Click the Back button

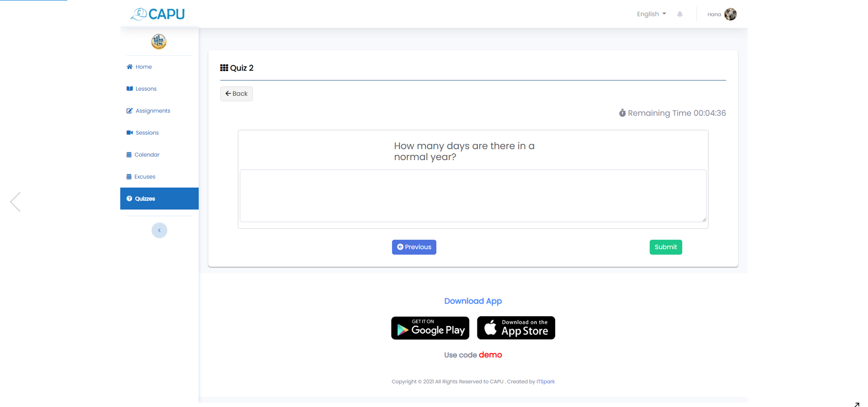click(236, 94)
